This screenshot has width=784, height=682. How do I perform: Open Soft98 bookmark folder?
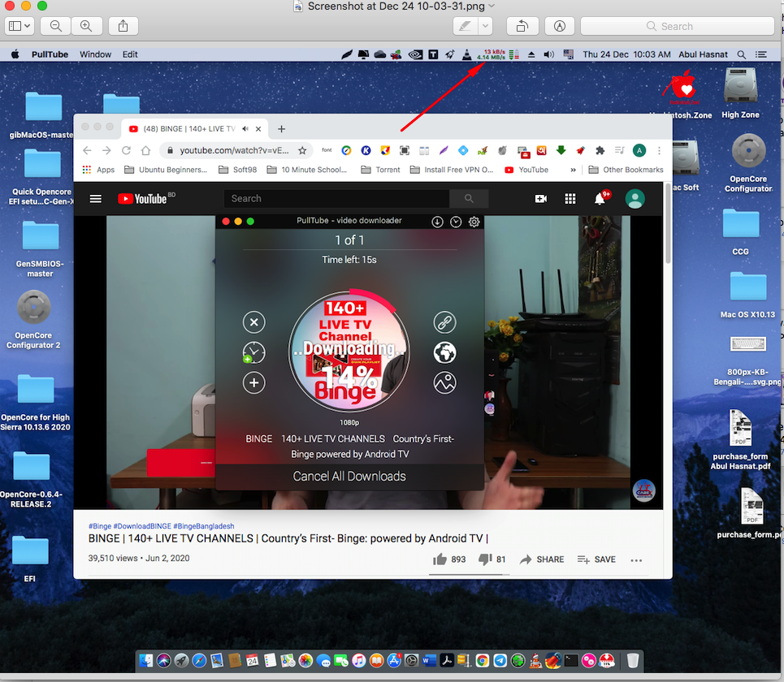click(238, 170)
